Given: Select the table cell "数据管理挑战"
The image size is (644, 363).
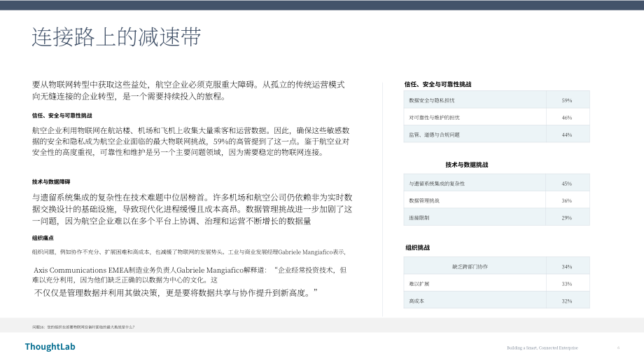Looking at the screenshot, I should (x=475, y=200).
